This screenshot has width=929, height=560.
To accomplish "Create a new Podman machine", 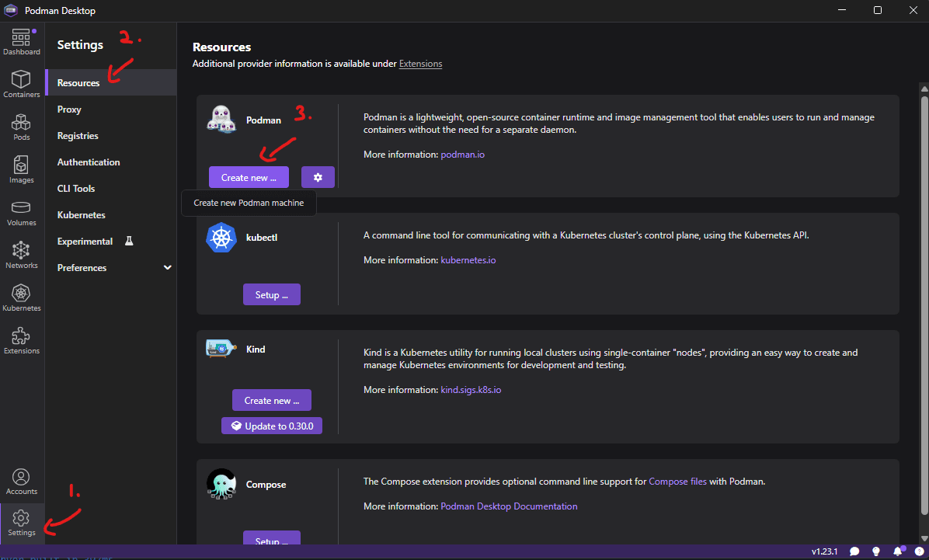I will tap(249, 177).
